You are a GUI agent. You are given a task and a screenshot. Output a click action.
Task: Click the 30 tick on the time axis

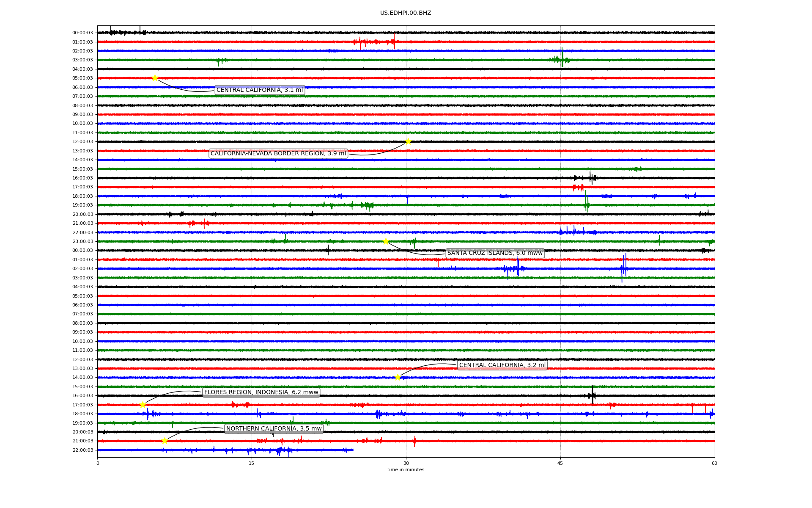[406, 463]
